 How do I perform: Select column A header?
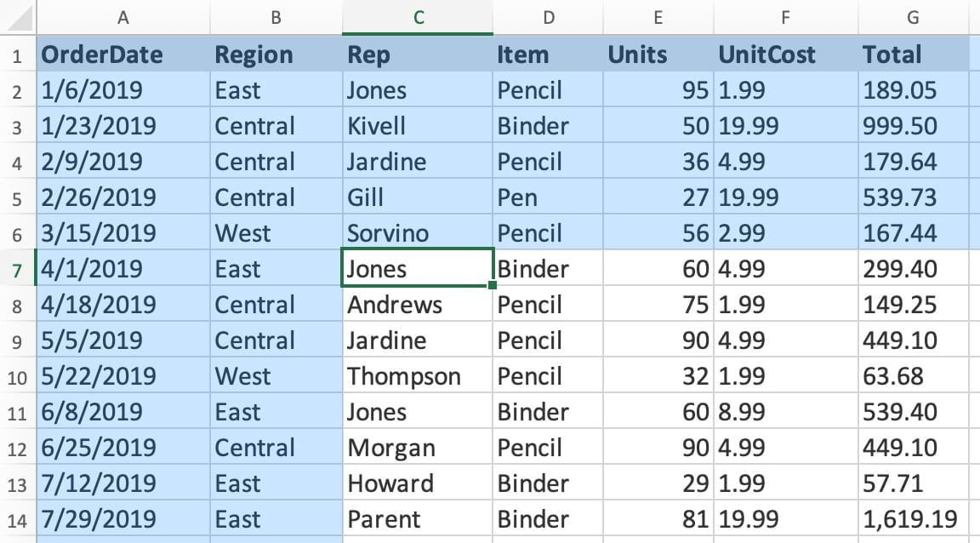click(x=123, y=17)
